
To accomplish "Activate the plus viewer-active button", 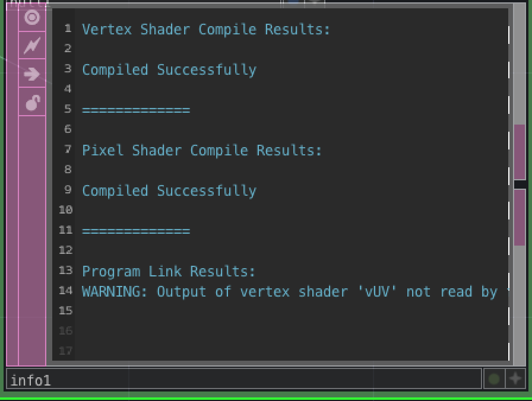I will point(515,378).
